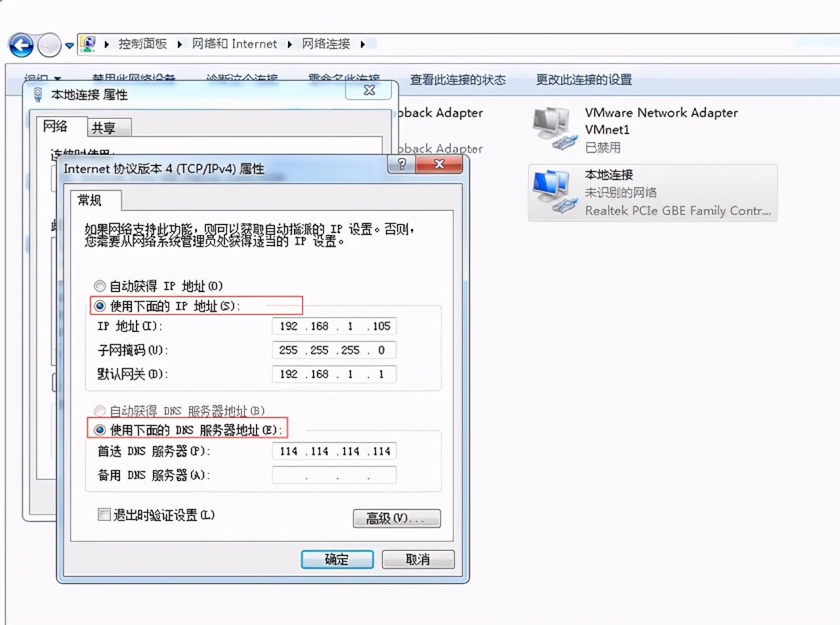Screen dimensions: 840x625
Task: Click the help question-mark icon in the TCP/IPv4 dialog
Action: (x=402, y=165)
